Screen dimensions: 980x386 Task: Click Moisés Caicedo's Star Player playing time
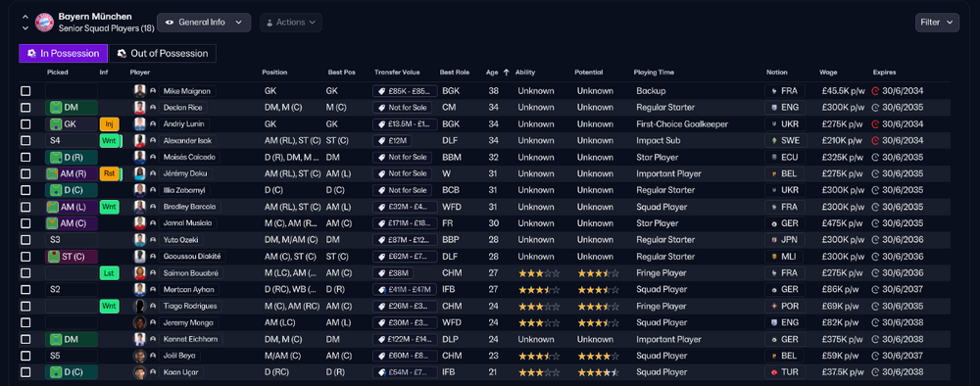pos(657,158)
